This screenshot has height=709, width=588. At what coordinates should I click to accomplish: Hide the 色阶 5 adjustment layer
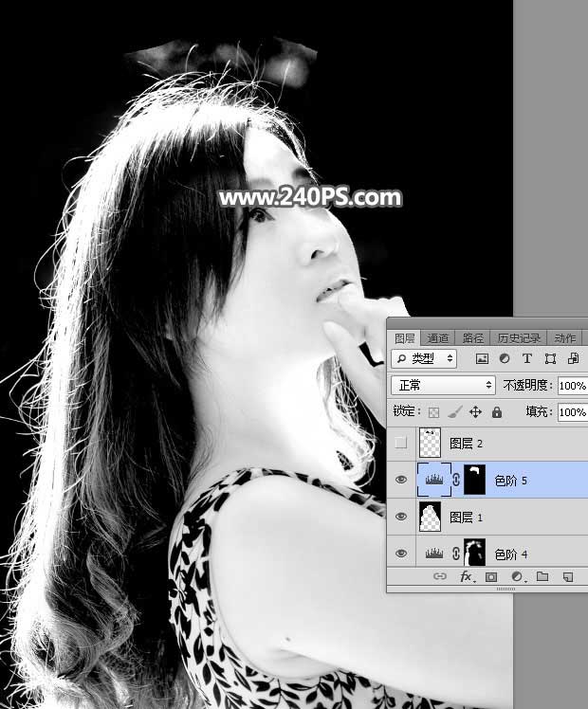401,480
